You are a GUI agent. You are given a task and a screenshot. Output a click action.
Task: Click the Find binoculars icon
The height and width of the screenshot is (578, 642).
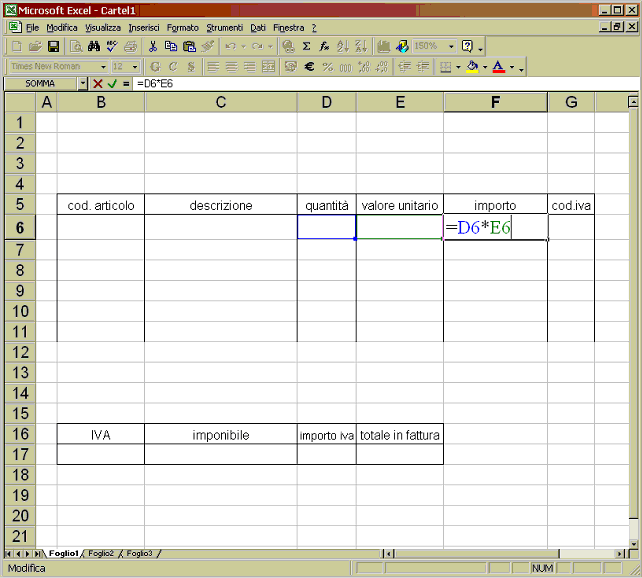point(94,46)
